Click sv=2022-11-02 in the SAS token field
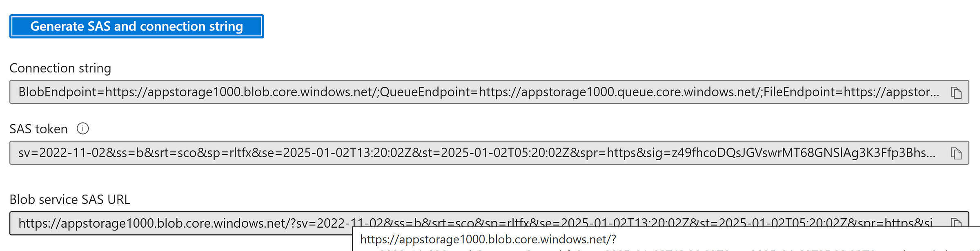The width and height of the screenshot is (980, 251). pos(62,153)
